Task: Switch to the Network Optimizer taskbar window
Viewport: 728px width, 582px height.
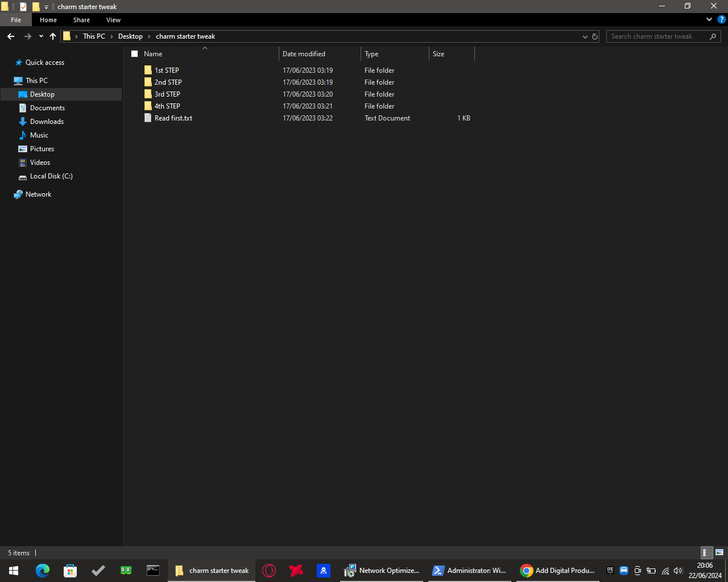Action: (382, 571)
